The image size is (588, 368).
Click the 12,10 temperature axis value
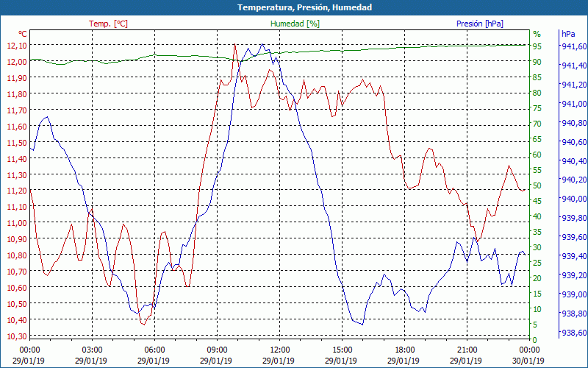click(17, 45)
